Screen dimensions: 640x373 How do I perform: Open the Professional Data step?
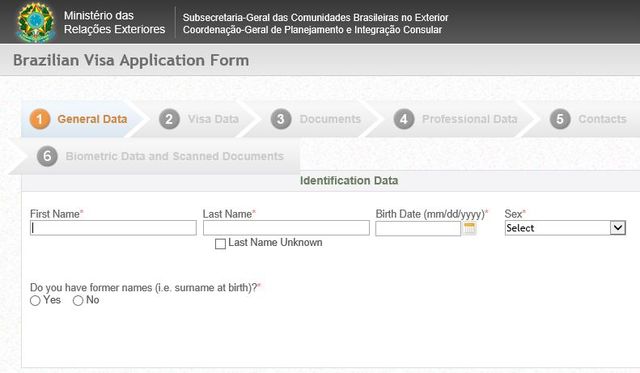[469, 119]
